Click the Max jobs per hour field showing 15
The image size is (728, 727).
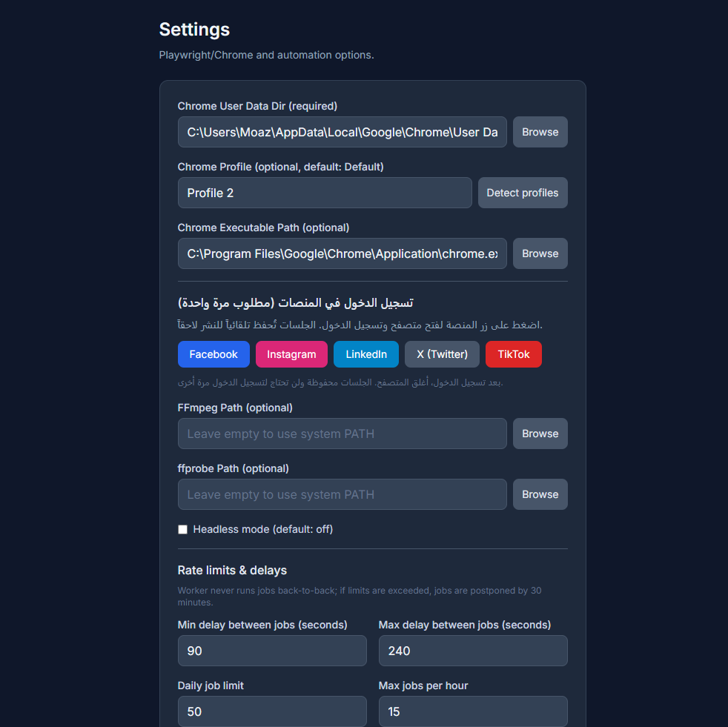pyautogui.click(x=473, y=711)
